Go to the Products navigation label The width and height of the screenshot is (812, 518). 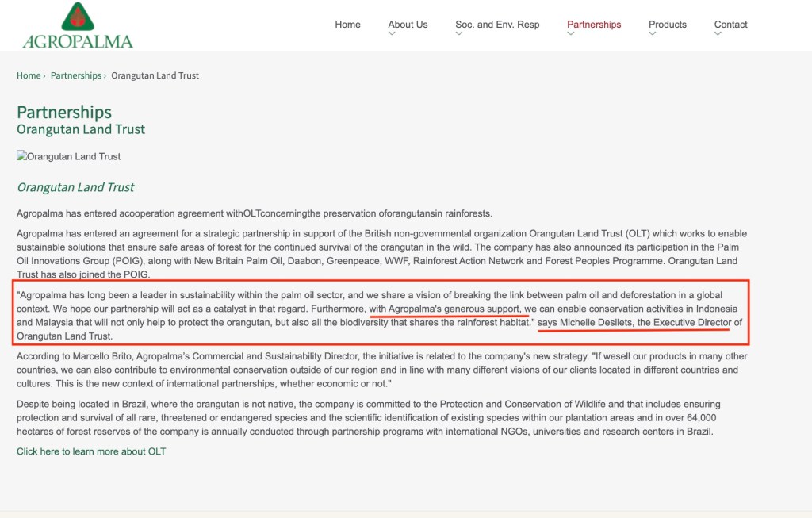[x=667, y=25]
